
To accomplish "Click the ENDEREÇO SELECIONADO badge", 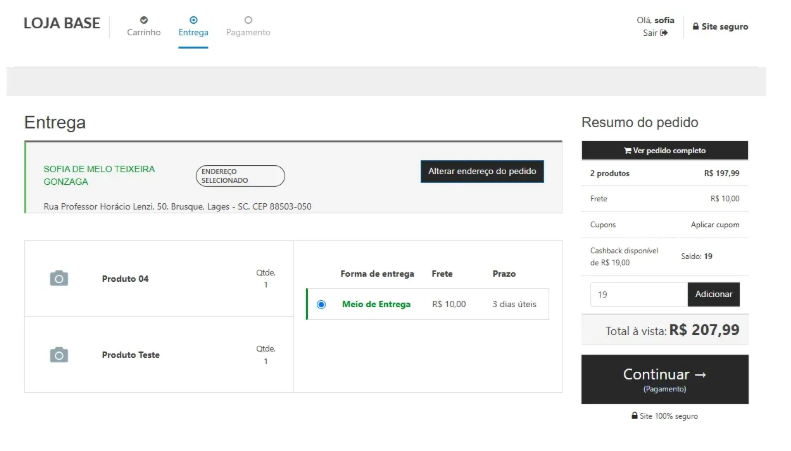I will (240, 176).
